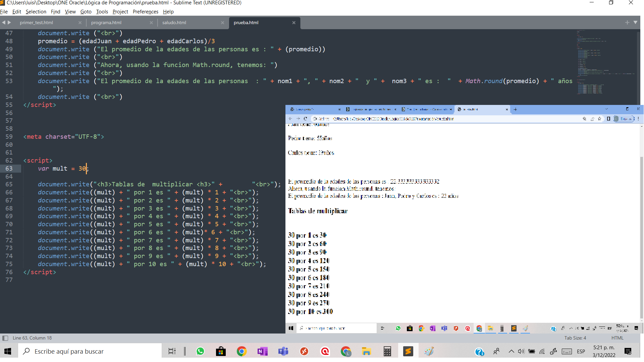This screenshot has width=644, height=362.
Task: Open the View menu
Action: (70, 12)
